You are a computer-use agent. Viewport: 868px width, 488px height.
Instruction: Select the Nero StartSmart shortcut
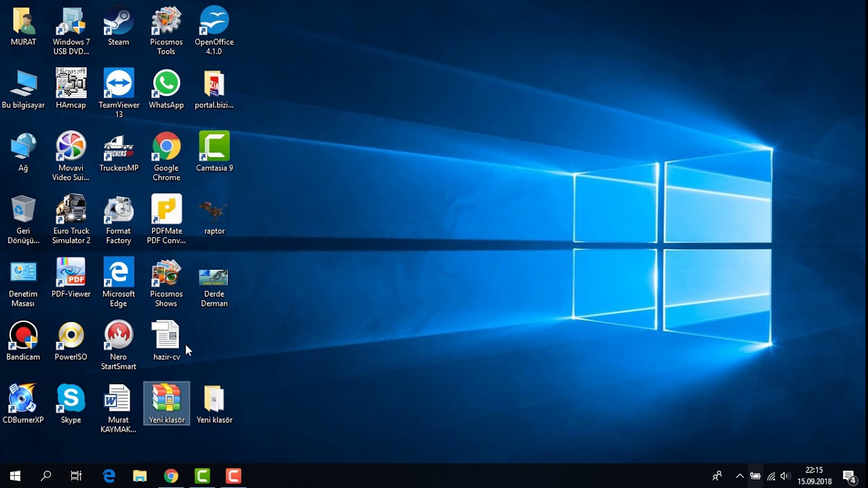[x=119, y=346]
